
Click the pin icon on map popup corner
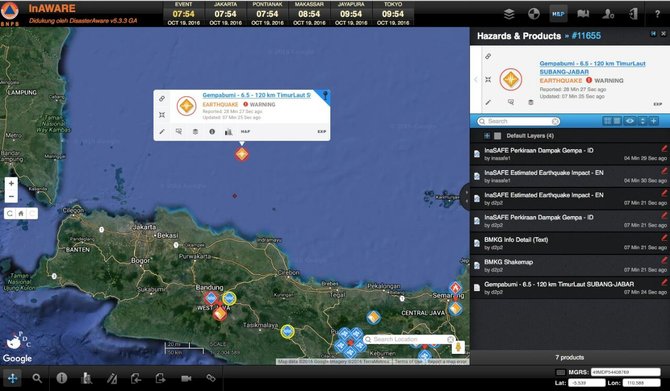(325, 95)
